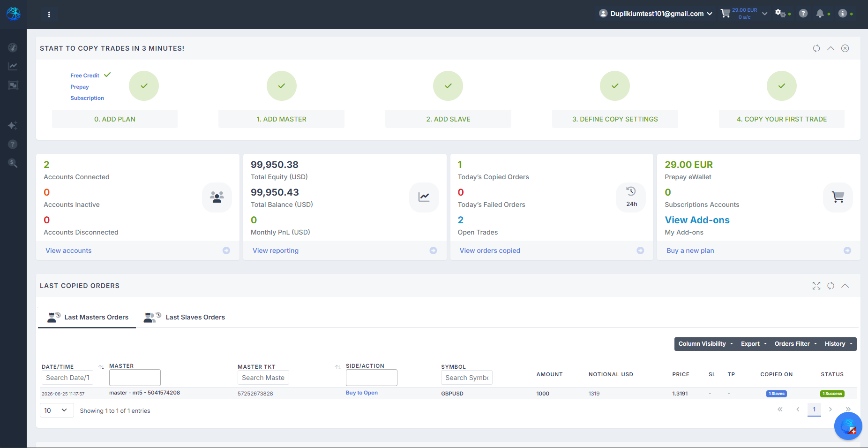Click the header question-mark help icon

click(803, 14)
